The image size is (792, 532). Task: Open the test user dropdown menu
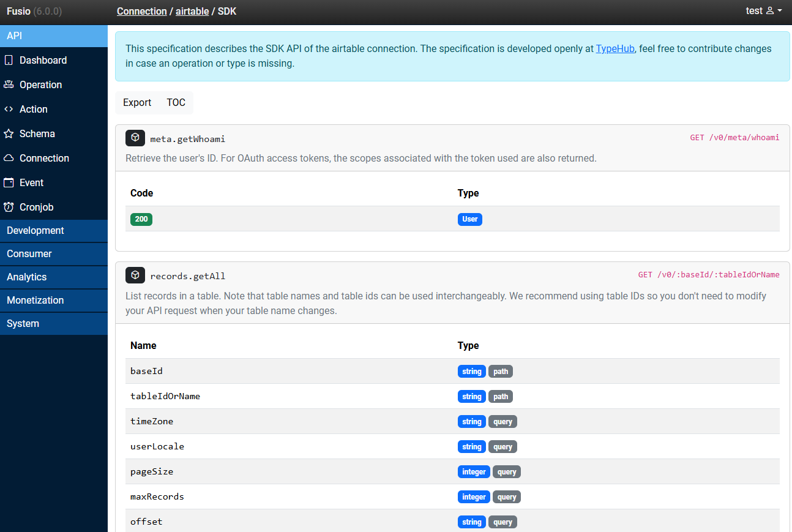click(764, 11)
